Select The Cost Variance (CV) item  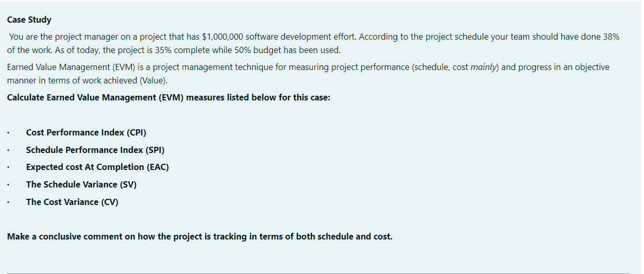coord(72,202)
